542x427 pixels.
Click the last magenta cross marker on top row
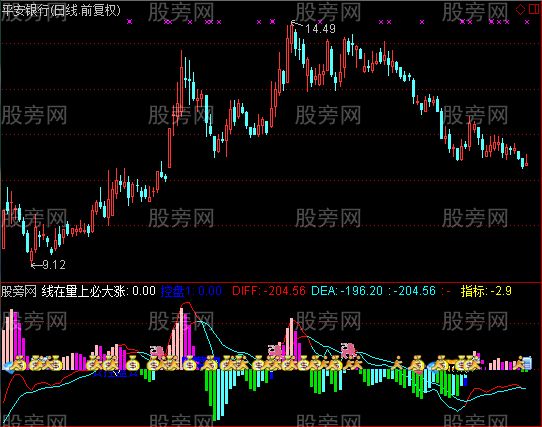pyautogui.click(x=527, y=22)
